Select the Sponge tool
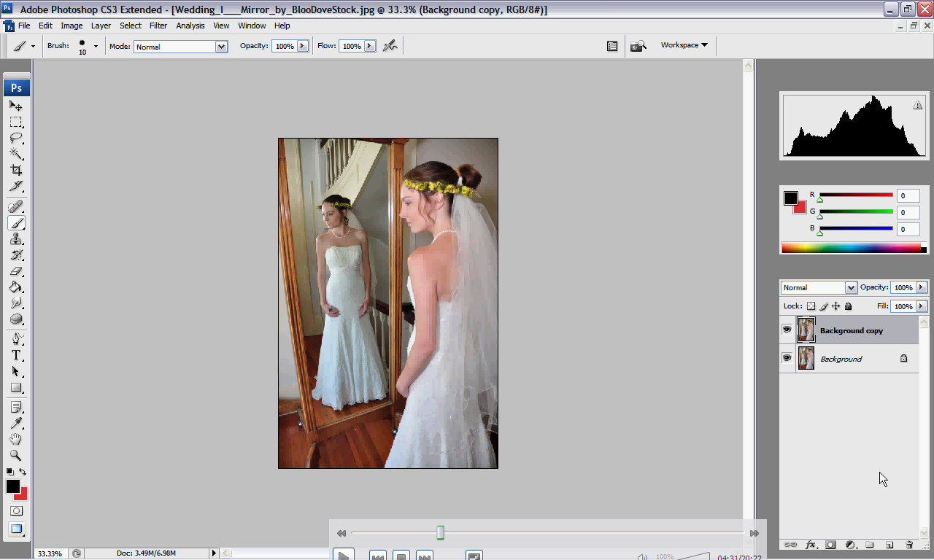Screen dimensions: 934x560 (x=16, y=319)
